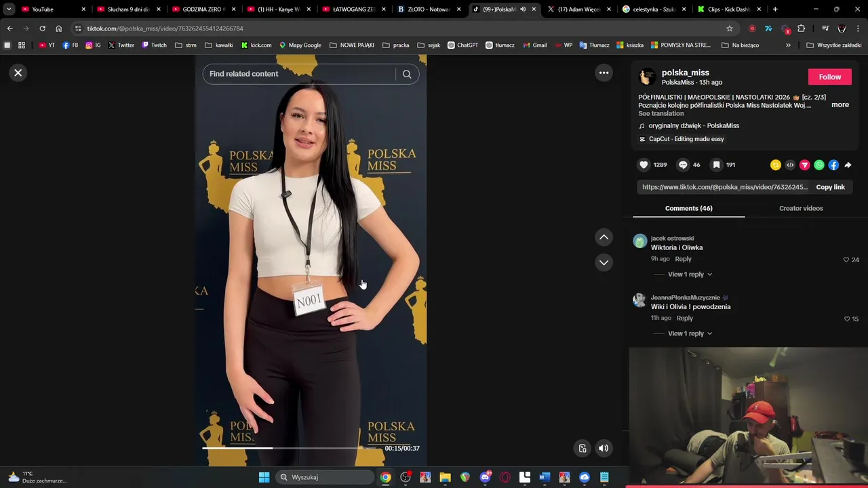
Task: Switch to the 'celestynka' Google search tab
Action: point(654,9)
